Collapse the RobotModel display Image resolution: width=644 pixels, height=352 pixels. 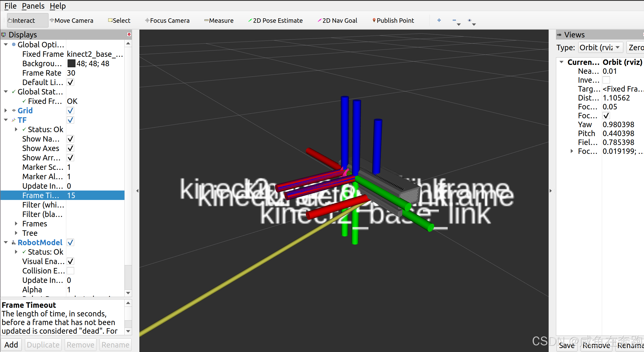point(6,242)
